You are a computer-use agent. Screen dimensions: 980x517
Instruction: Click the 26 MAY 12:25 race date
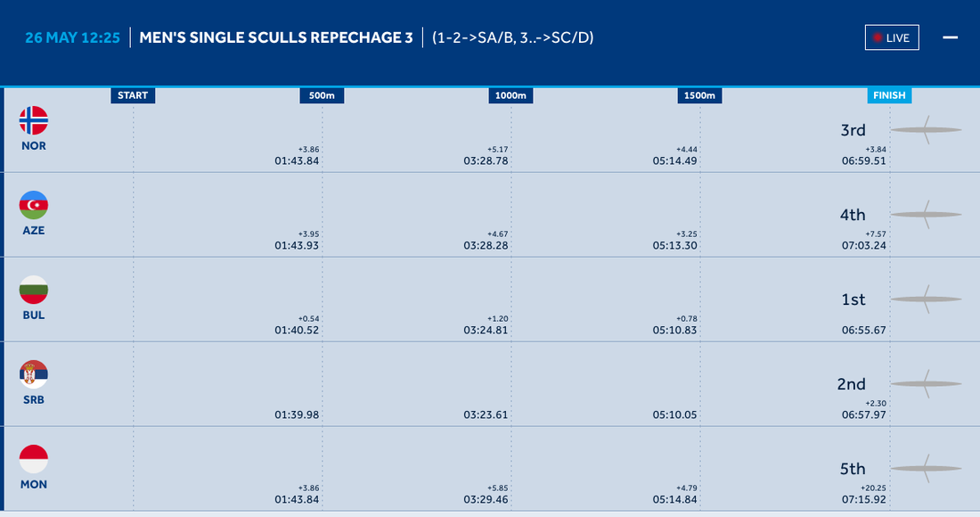pos(73,38)
